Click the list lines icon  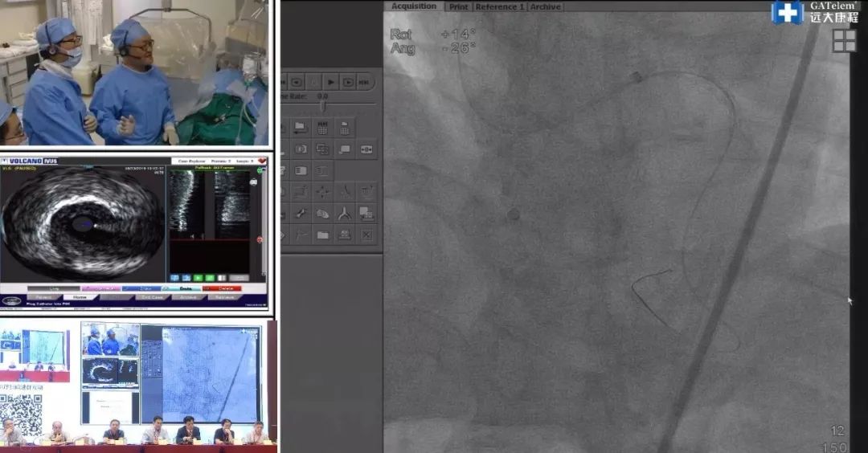coord(323,171)
